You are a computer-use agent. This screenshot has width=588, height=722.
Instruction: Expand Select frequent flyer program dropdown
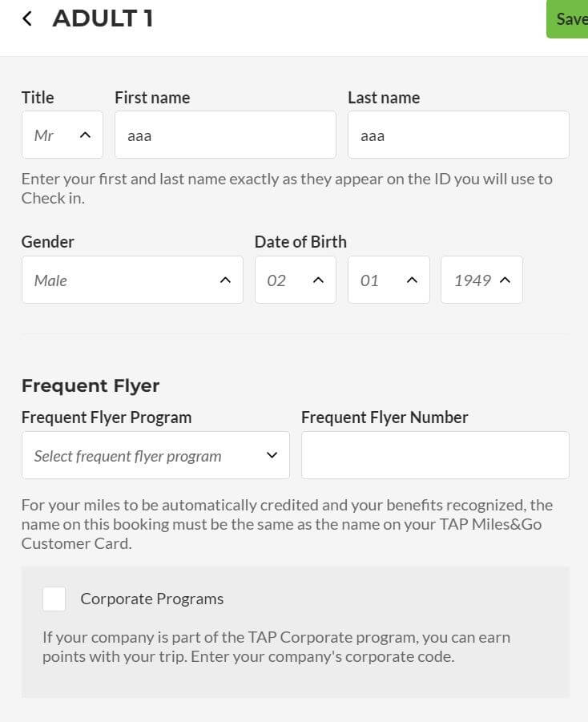point(155,455)
